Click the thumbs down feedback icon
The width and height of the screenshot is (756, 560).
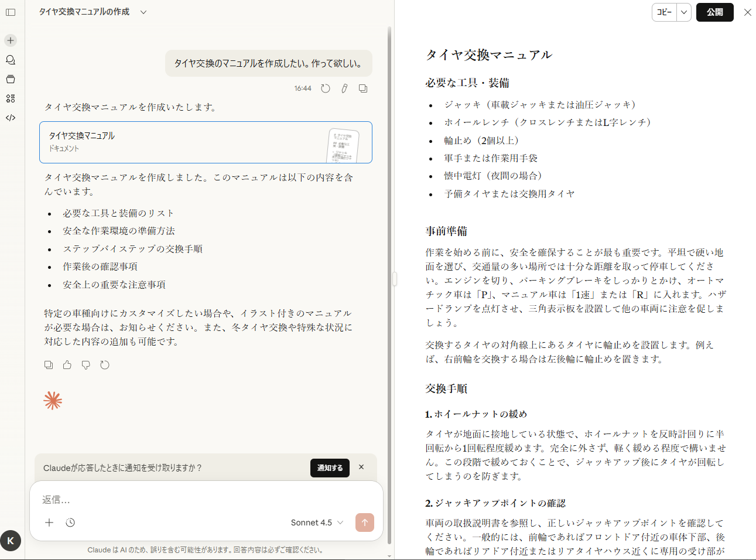(86, 365)
